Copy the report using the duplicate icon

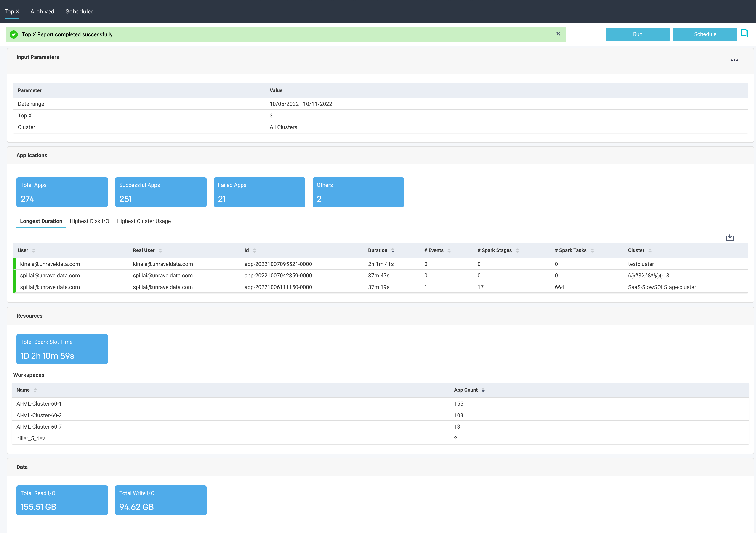click(745, 33)
